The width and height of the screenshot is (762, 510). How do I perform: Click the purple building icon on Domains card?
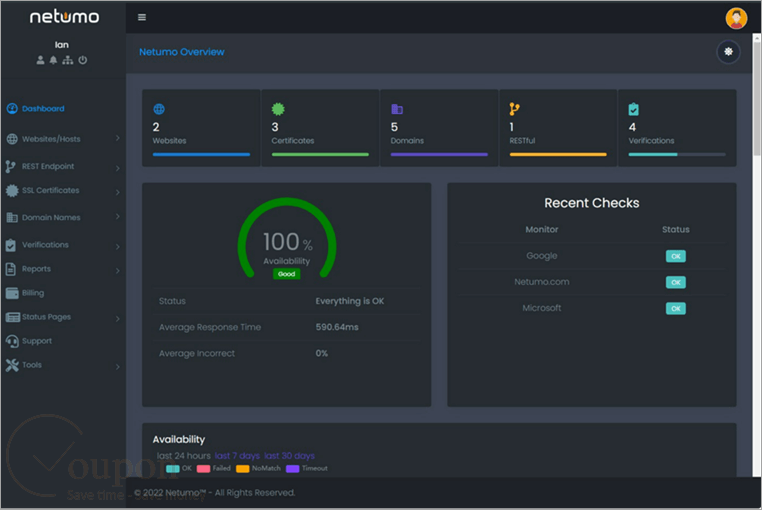tap(397, 109)
